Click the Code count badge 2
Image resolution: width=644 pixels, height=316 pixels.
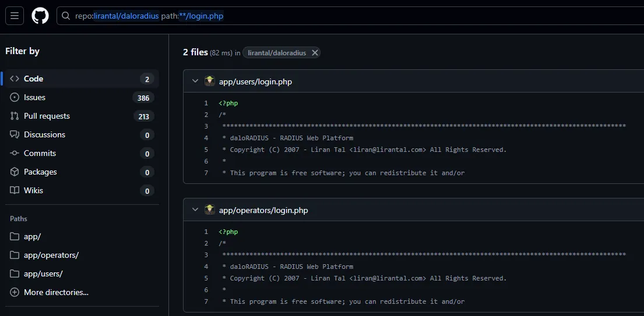tap(147, 79)
